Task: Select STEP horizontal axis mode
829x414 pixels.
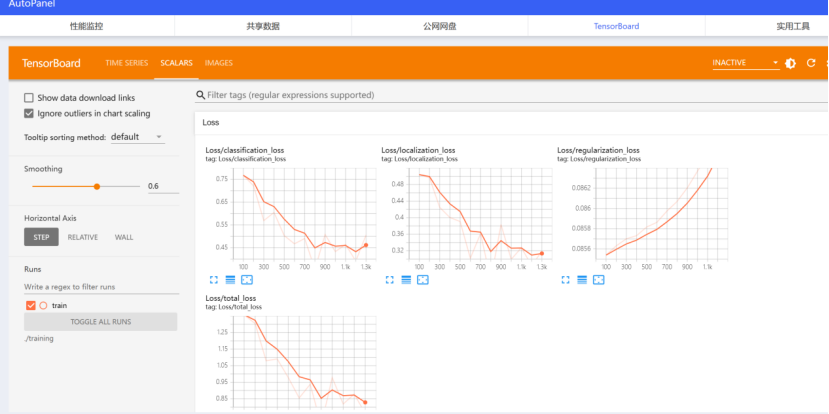Action: pyautogui.click(x=41, y=237)
